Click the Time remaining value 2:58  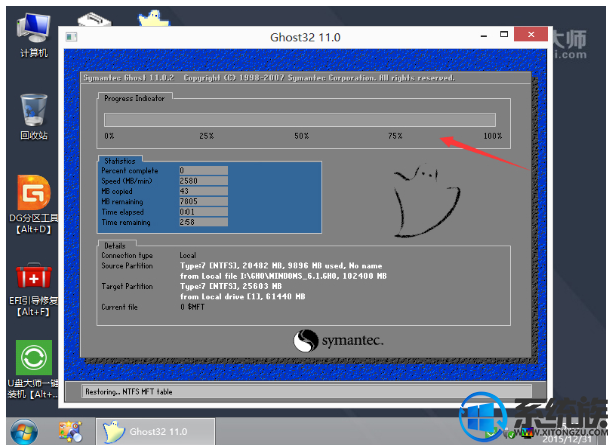[x=203, y=222]
